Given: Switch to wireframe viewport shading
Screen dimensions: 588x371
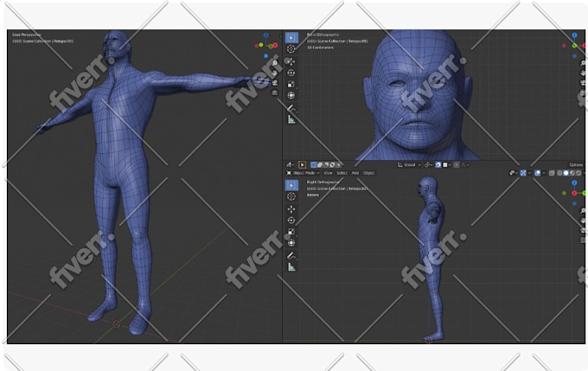Looking at the screenshot, I should tap(559, 173).
